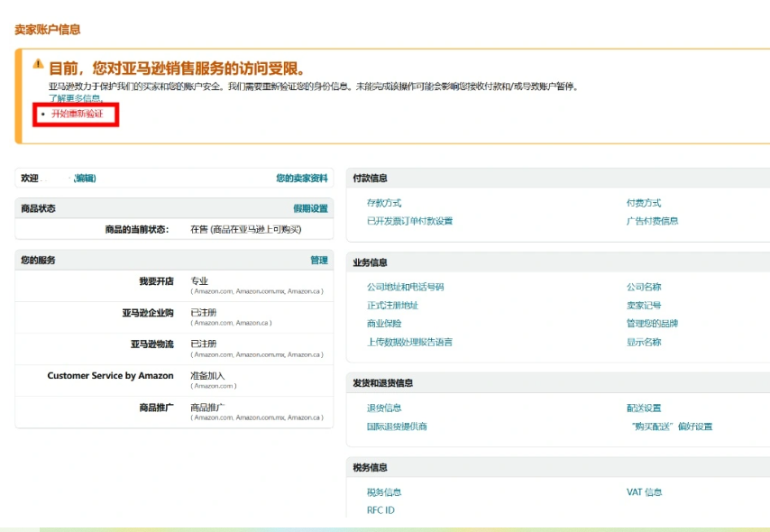
Task: Open 正式注册地址 link
Action: tap(392, 306)
